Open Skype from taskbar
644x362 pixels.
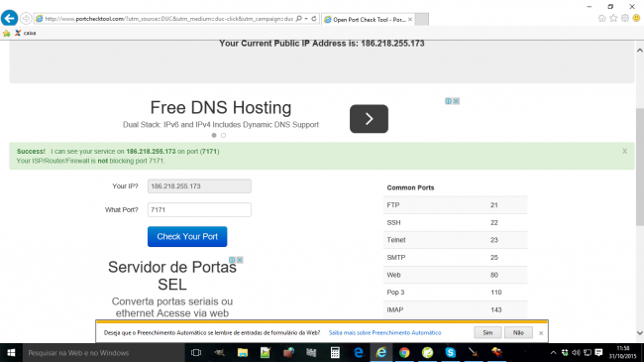click(x=451, y=352)
